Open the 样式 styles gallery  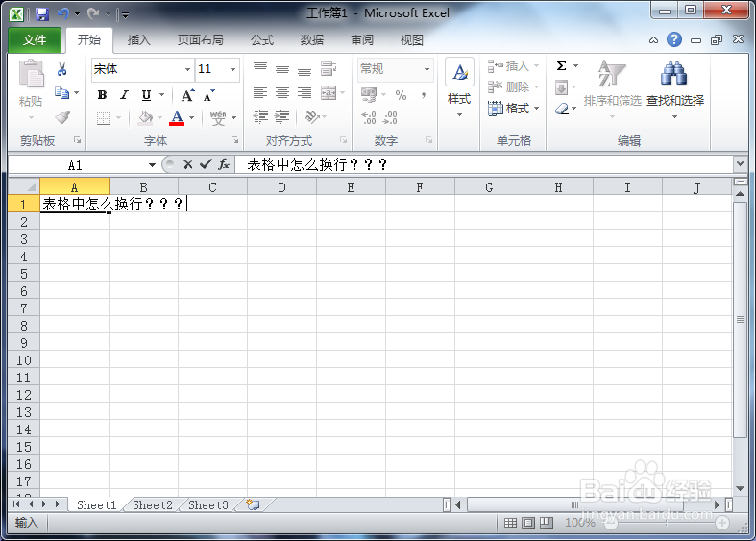pos(459,88)
